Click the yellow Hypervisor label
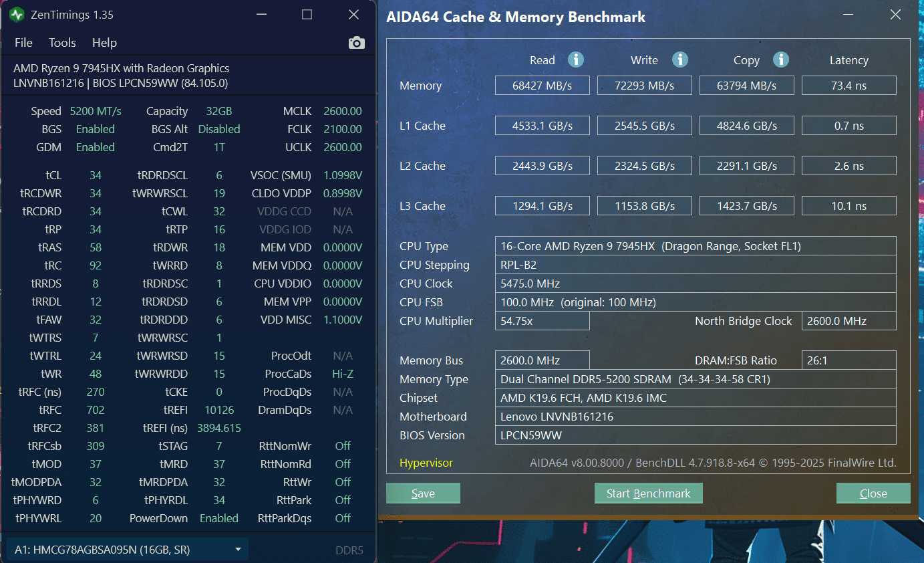The image size is (924, 563). tap(426, 463)
